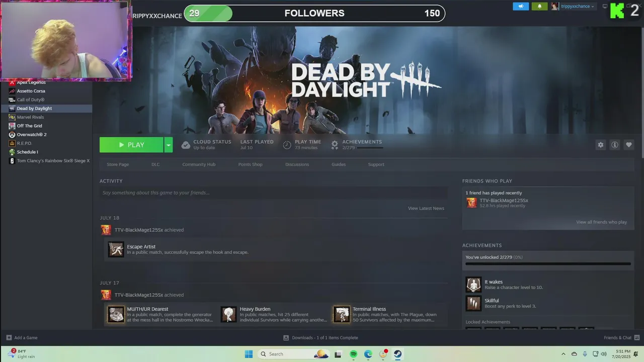Click the Steam taskbar icon
Viewport: 644px width, 362px height.
pos(397,354)
